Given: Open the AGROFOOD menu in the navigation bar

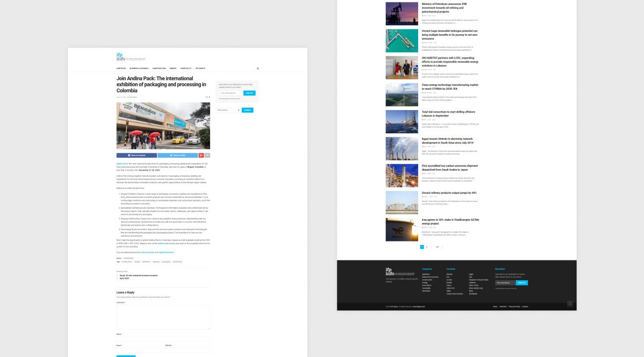Looking at the screenshot, I should tap(121, 68).
